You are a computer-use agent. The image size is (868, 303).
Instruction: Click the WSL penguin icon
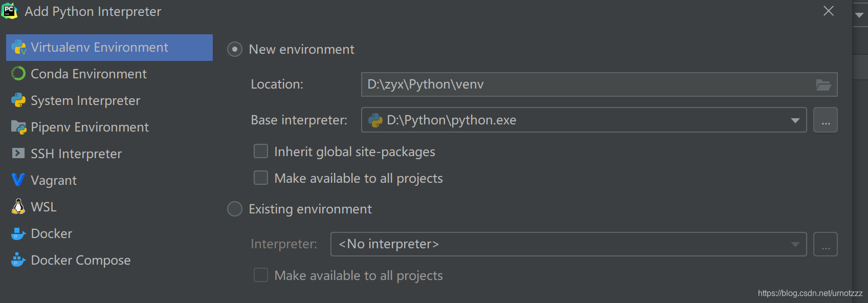[18, 206]
